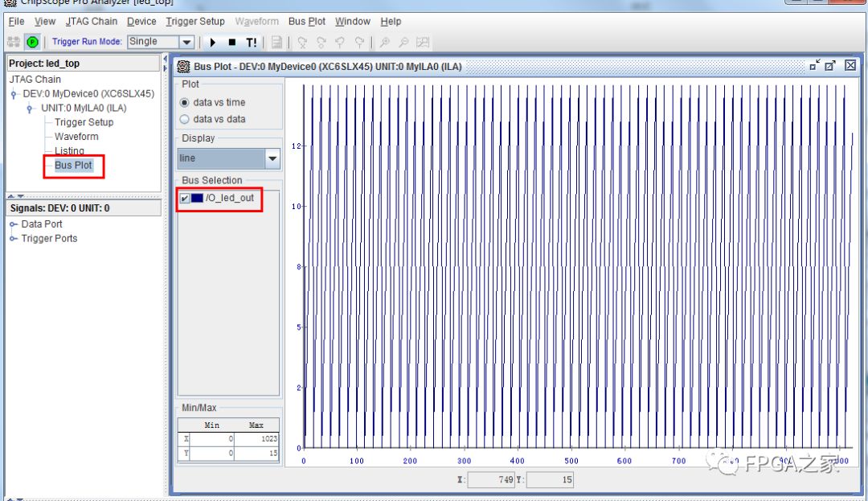
Task: Select Waveform in the project tree
Action: 76,137
